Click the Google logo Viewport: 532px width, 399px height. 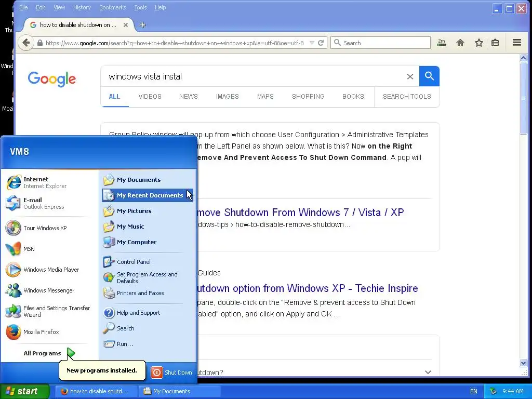pos(52,79)
